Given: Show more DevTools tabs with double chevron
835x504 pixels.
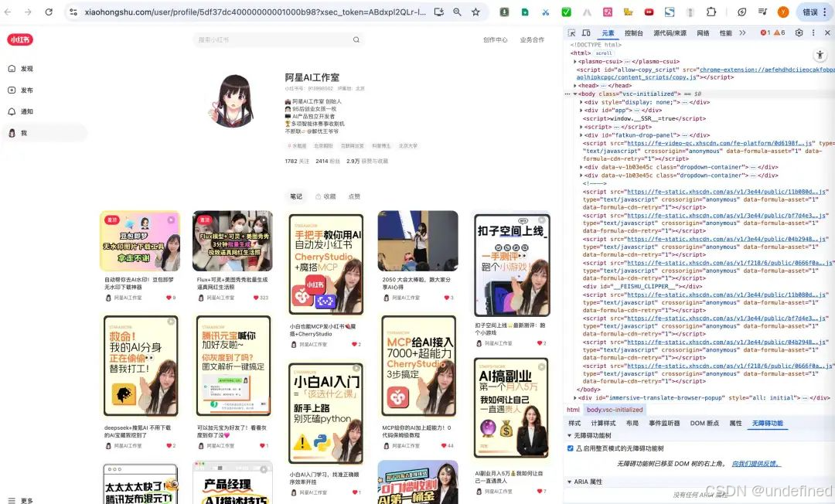Looking at the screenshot, I should pos(742,33).
